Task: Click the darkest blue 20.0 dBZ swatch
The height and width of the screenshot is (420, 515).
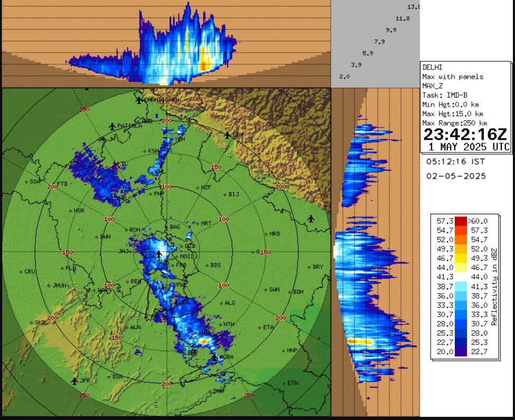Action: click(460, 351)
